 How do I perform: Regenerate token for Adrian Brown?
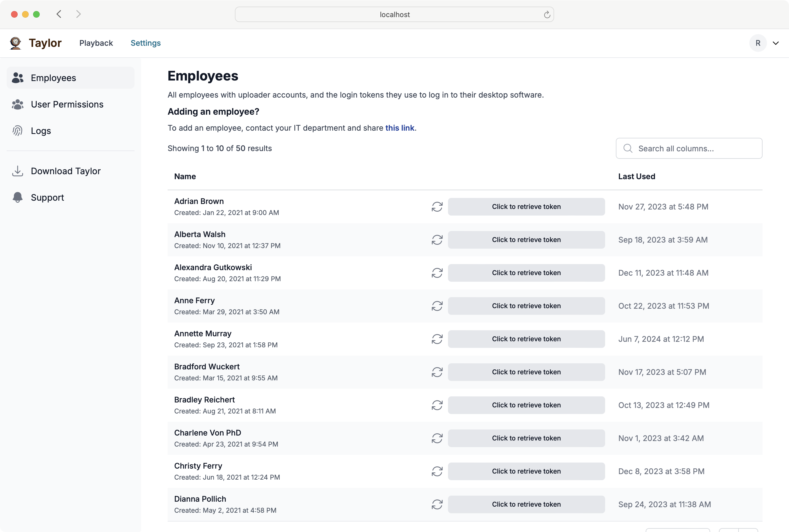pyautogui.click(x=437, y=207)
